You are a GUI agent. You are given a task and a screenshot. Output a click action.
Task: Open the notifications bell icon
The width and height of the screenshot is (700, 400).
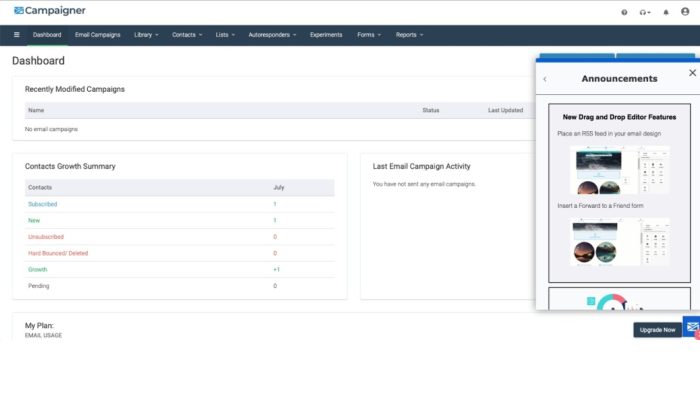click(x=666, y=12)
